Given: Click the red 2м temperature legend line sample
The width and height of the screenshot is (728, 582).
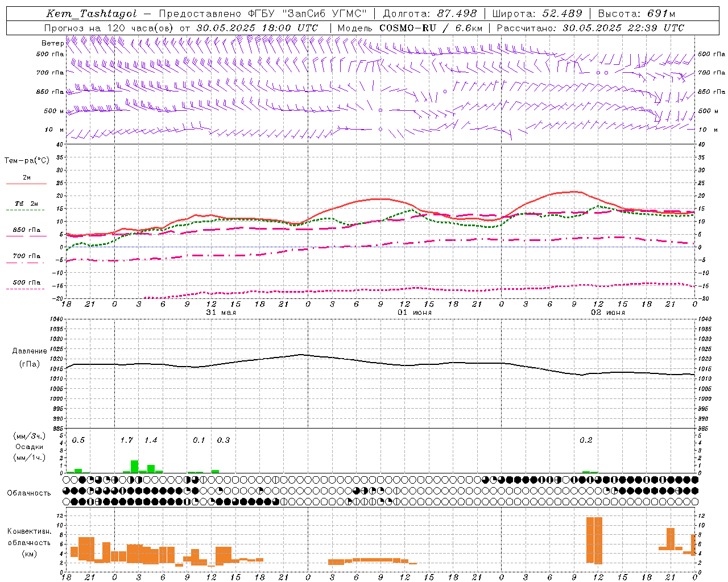Looking at the screenshot, I should click(26, 184).
